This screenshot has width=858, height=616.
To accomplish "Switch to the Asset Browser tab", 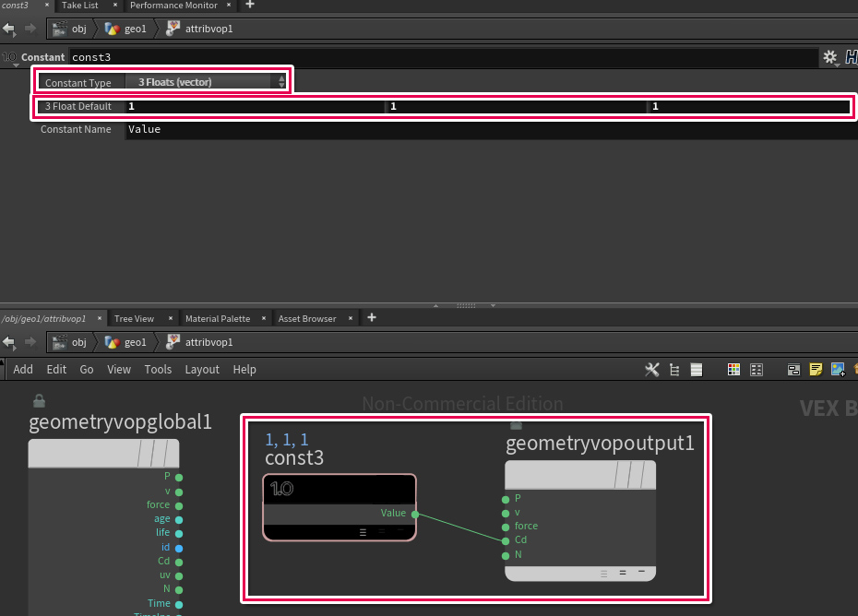I will pyautogui.click(x=307, y=318).
